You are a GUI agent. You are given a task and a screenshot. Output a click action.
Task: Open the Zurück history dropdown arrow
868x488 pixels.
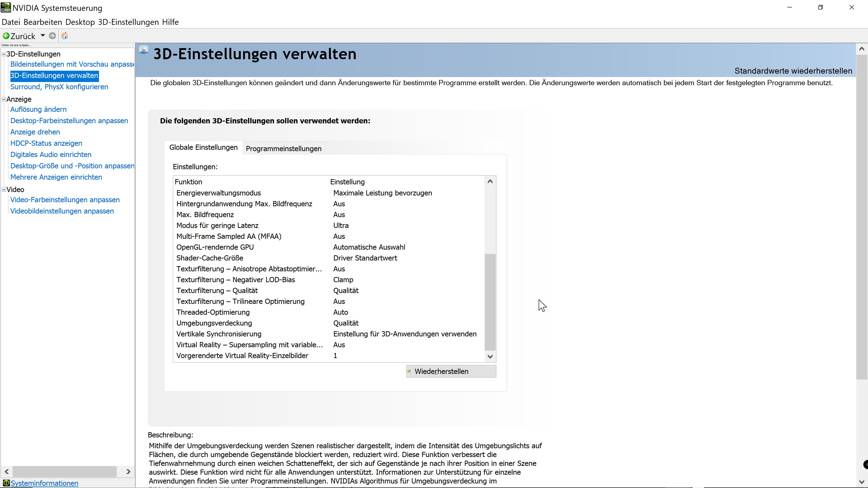coord(43,35)
